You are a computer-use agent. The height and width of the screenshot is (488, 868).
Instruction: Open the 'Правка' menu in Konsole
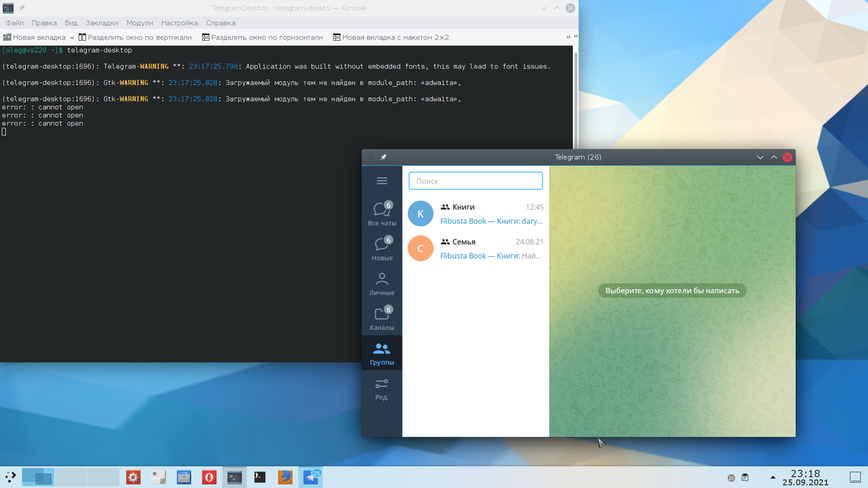pos(44,23)
